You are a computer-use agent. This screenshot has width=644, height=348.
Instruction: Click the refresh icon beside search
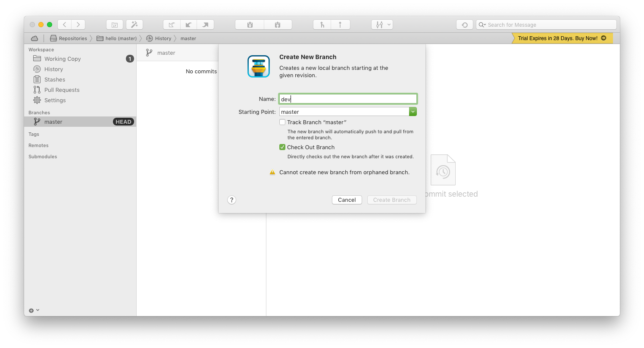tap(465, 25)
